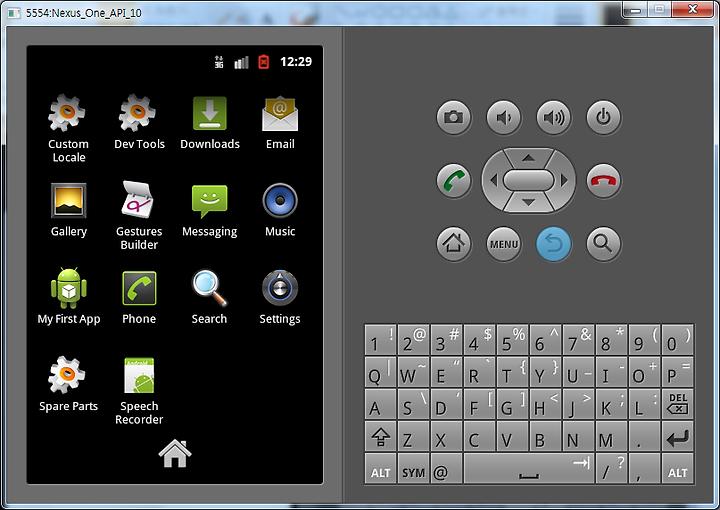Click the T key on keyboard
The image size is (720, 510).
pos(513,372)
